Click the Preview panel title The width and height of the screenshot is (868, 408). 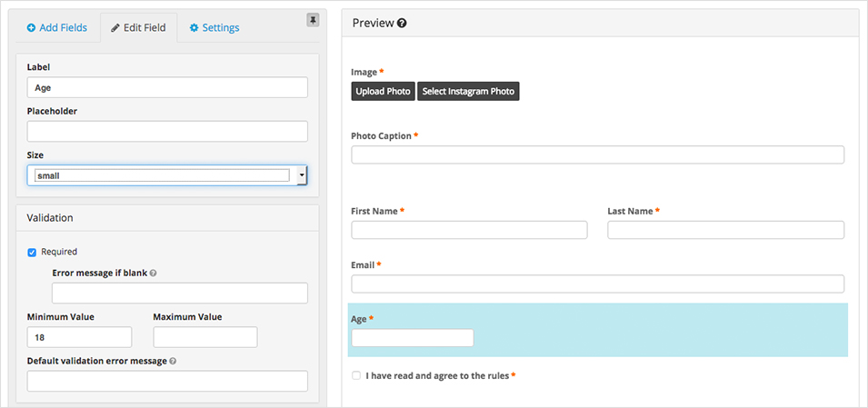tap(374, 24)
